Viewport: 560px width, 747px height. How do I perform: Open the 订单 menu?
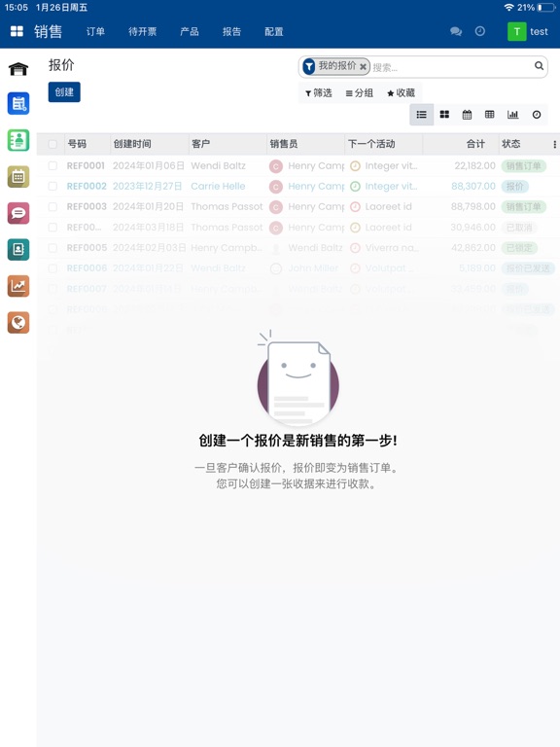95,31
